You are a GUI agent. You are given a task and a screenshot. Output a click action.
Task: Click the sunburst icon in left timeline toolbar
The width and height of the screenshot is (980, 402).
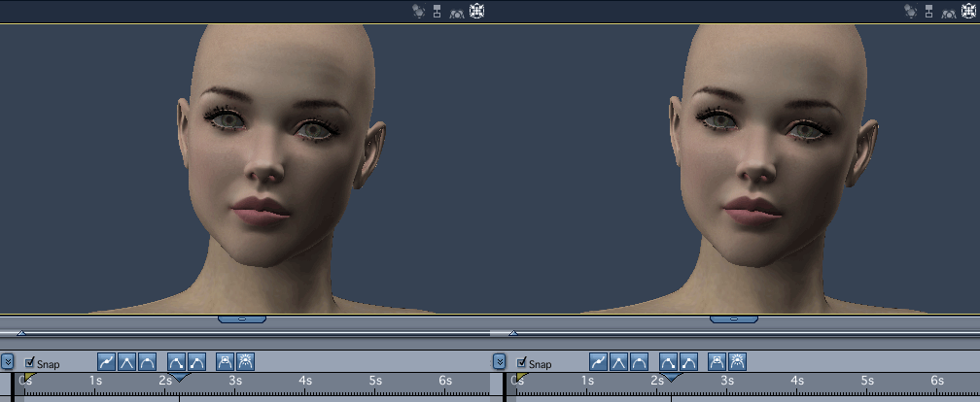coord(246,361)
